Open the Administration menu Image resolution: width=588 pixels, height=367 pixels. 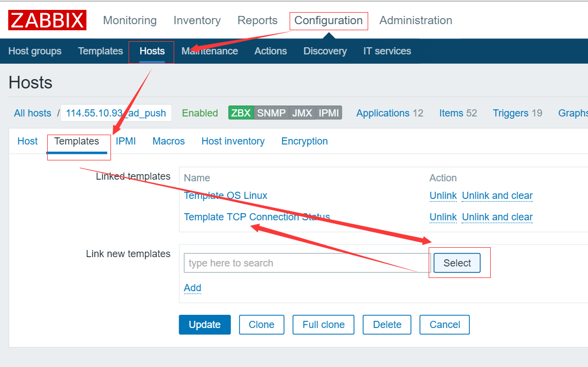(415, 20)
